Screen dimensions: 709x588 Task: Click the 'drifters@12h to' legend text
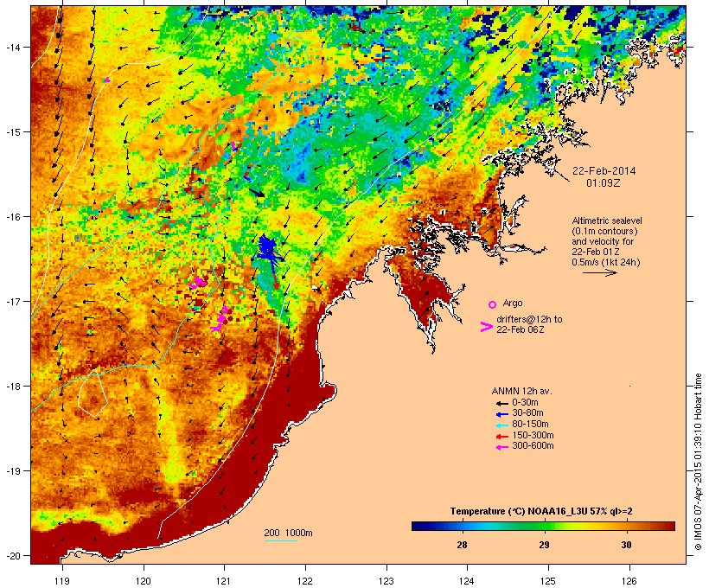pyautogui.click(x=529, y=319)
